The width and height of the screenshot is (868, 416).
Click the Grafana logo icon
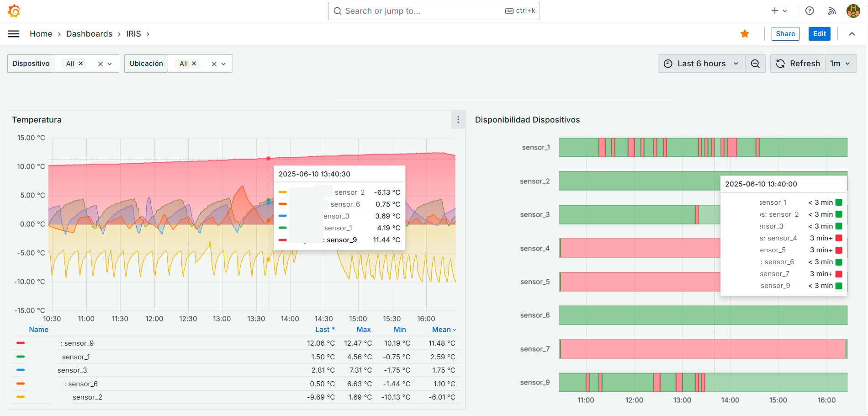point(14,11)
